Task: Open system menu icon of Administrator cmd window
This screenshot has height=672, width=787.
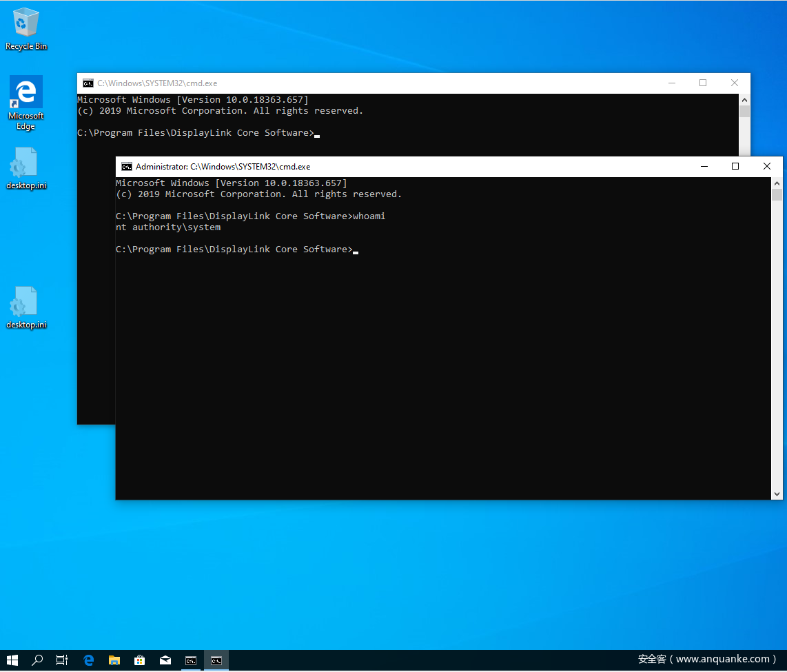Action: 127,167
